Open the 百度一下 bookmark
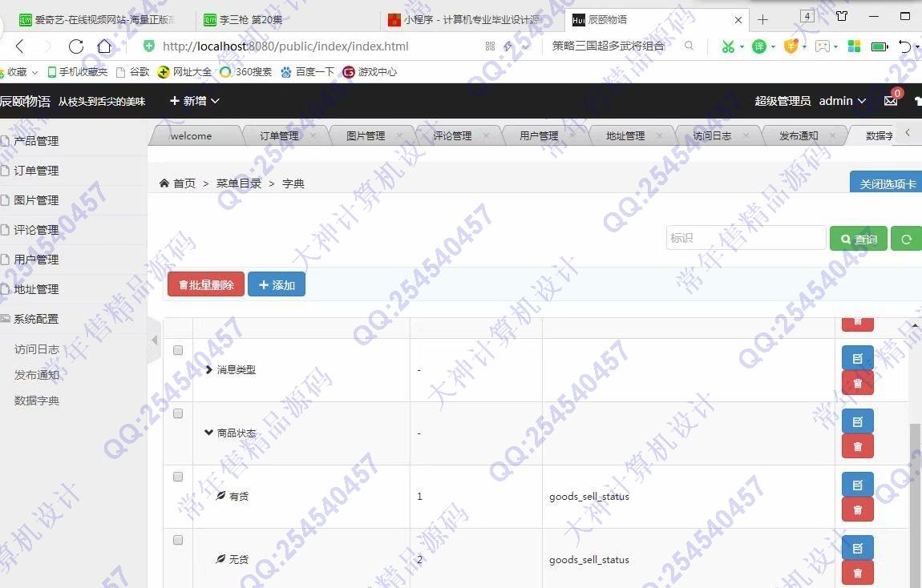922x588 pixels. (x=308, y=71)
